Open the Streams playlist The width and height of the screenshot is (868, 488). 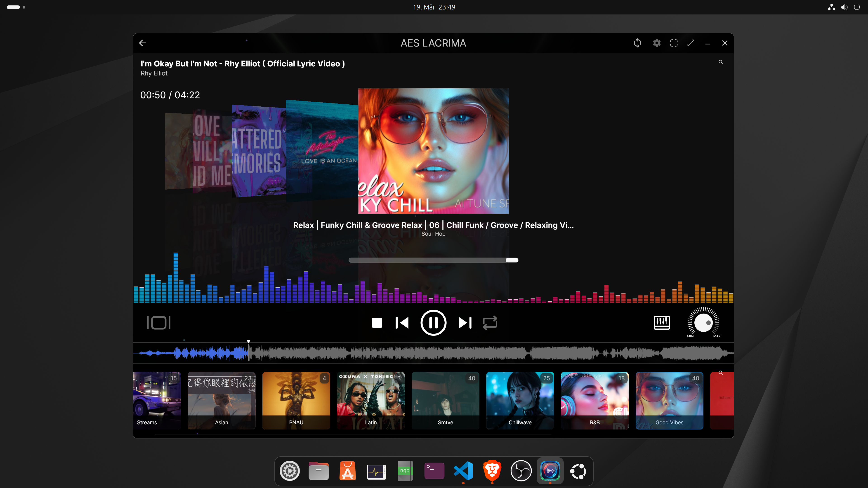[157, 400]
